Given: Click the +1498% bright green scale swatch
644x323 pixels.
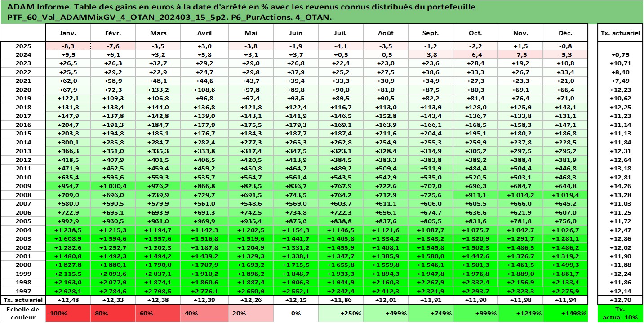Looking at the screenshot, I should click(x=565, y=313).
